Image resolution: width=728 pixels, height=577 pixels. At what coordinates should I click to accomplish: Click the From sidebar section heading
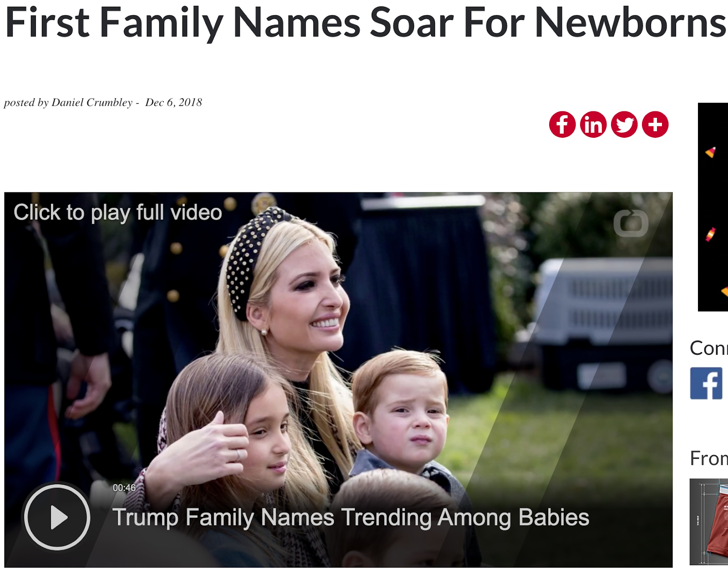point(709,458)
